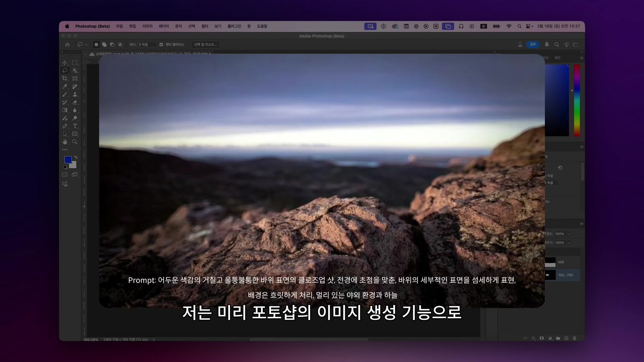Select the History Brush tool
The width and height of the screenshot is (644, 362).
pyautogui.click(x=65, y=102)
